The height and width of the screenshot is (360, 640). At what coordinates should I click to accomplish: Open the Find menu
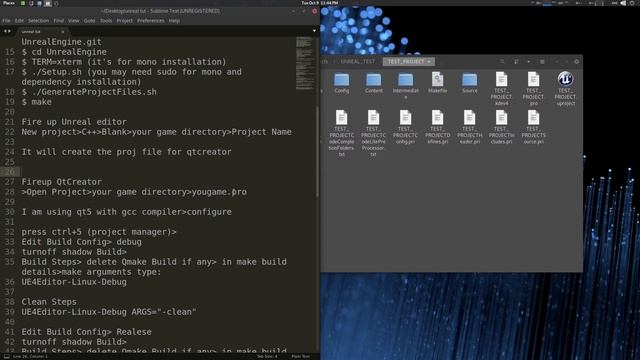58,20
